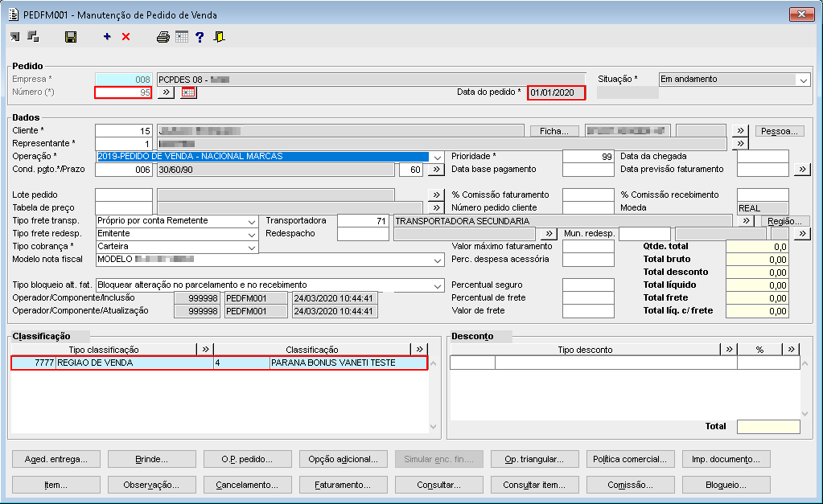Expand the Tipo frete transp. dropdown
The image size is (823, 504).
(251, 221)
